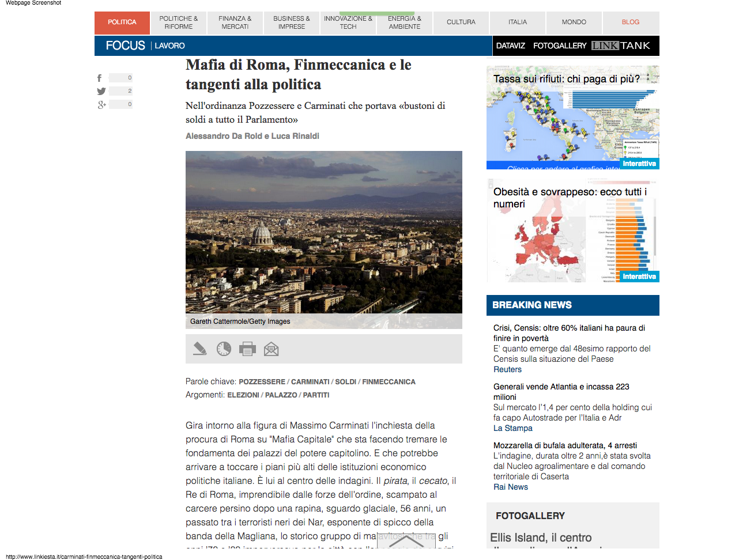Share article on Twitter icon
The height and width of the screenshot is (560, 754).
101,91
